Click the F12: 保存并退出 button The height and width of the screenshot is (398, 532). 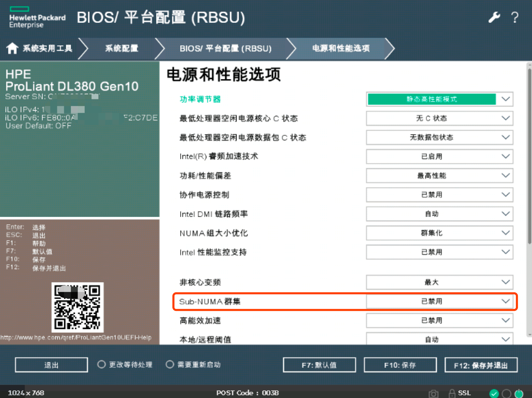(481, 365)
